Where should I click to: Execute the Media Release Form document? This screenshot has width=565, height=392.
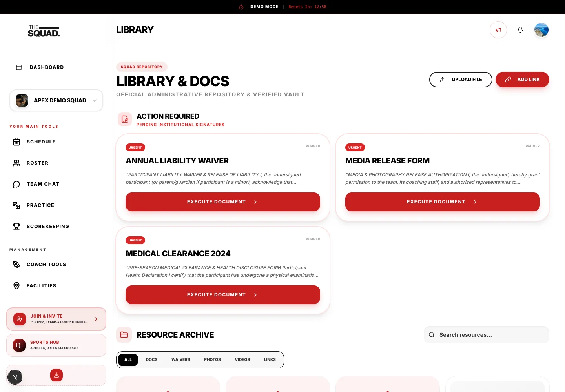click(443, 202)
